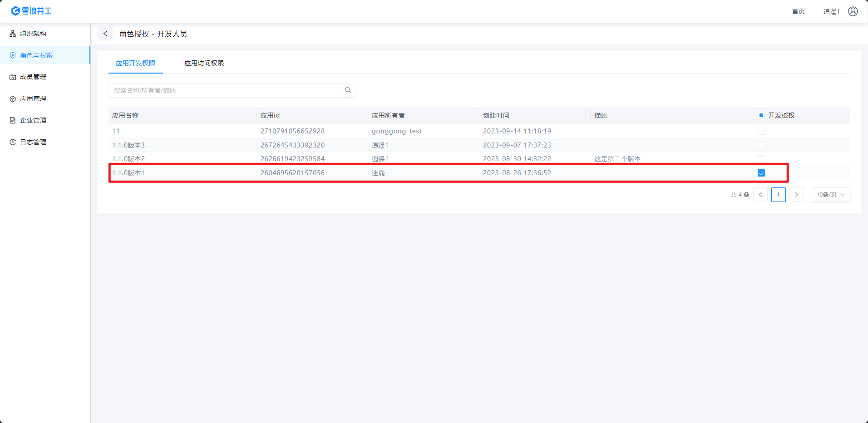Click the search magnifier icon
This screenshot has width=868, height=423.
[348, 90]
